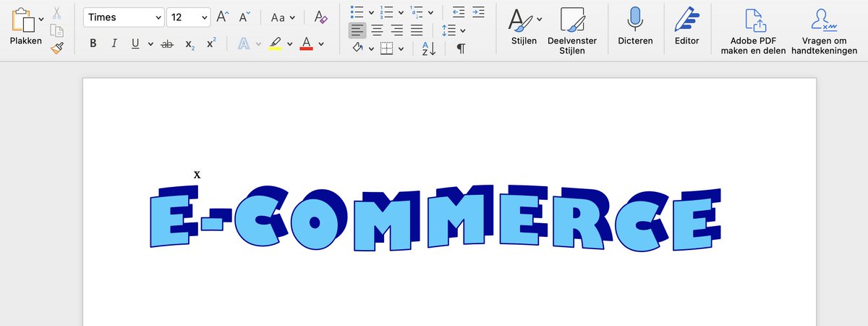This screenshot has height=326, width=868.
Task: Click Vragen om handtekeningen
Action: tap(824, 30)
